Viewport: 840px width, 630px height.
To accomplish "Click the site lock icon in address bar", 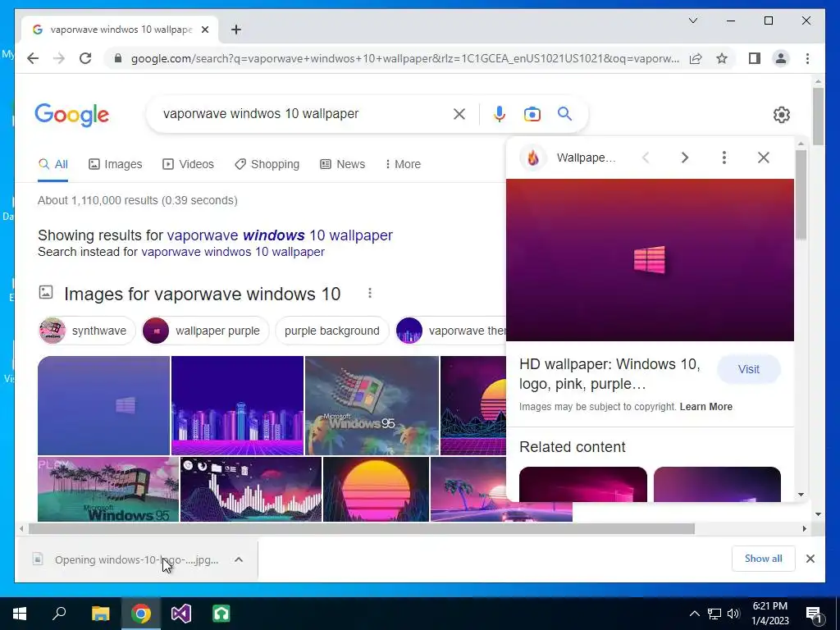I will pyautogui.click(x=118, y=58).
